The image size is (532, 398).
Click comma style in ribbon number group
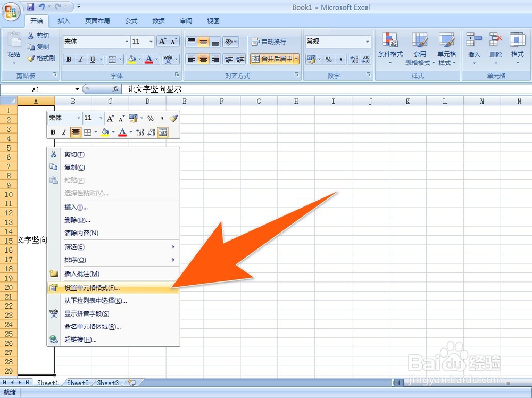340,60
